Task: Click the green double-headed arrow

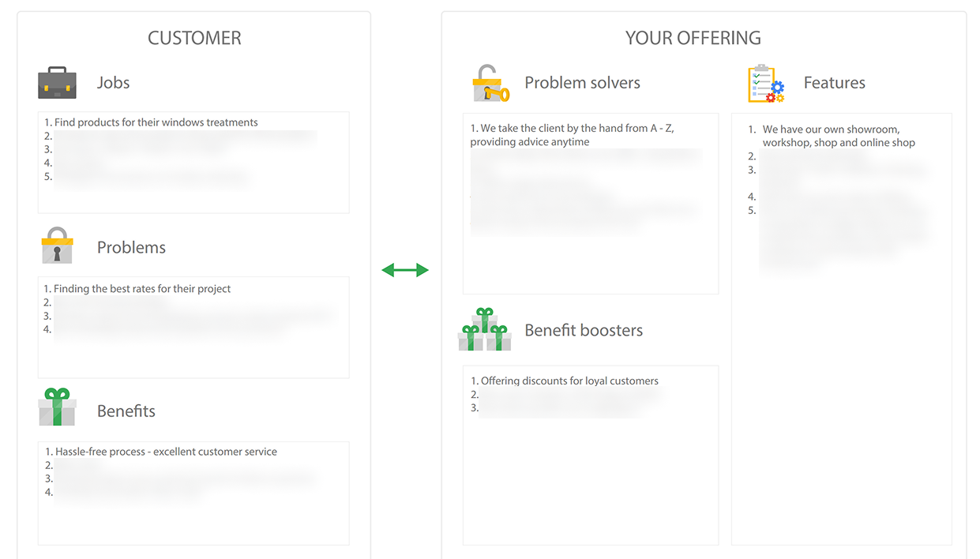Action: 404,270
